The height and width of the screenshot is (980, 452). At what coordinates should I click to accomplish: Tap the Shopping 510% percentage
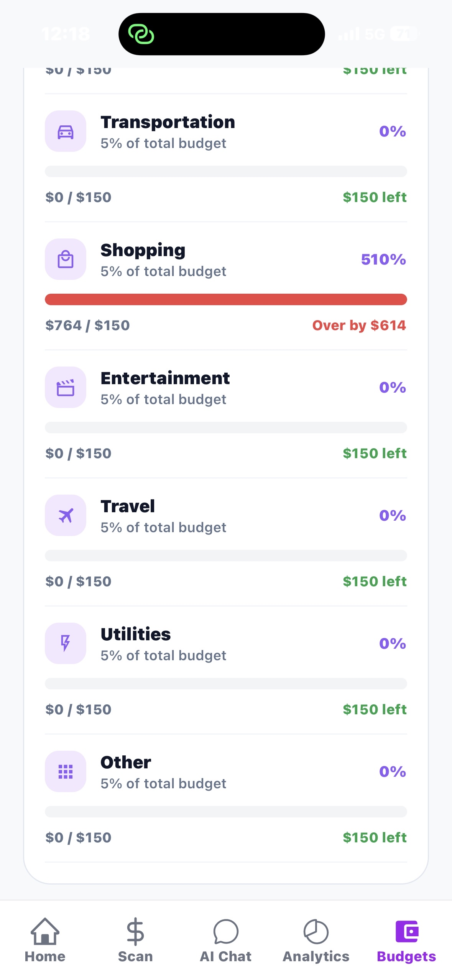click(x=383, y=260)
